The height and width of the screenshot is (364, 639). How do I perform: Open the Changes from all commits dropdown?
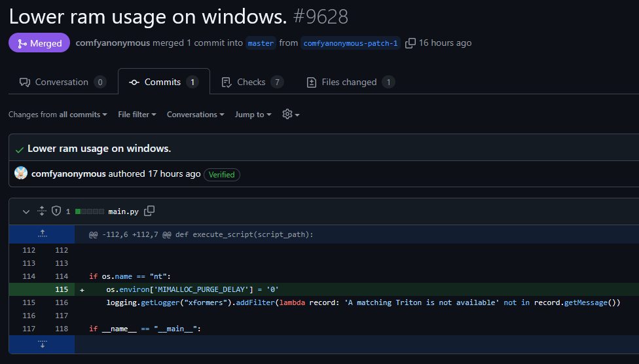[x=58, y=115]
